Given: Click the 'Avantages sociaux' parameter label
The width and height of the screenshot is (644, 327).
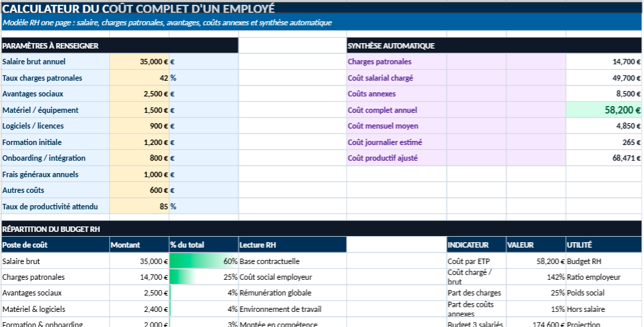Looking at the screenshot, I should (32, 94).
